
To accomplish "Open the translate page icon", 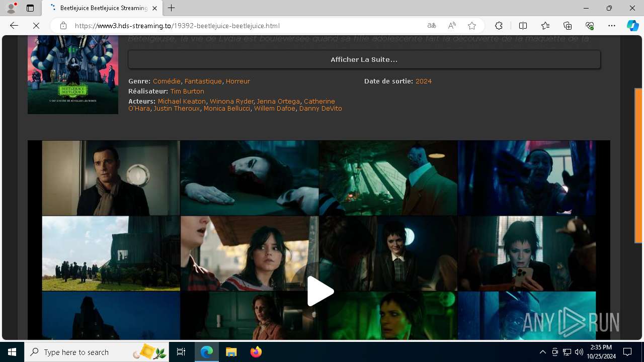I will click(x=432, y=26).
